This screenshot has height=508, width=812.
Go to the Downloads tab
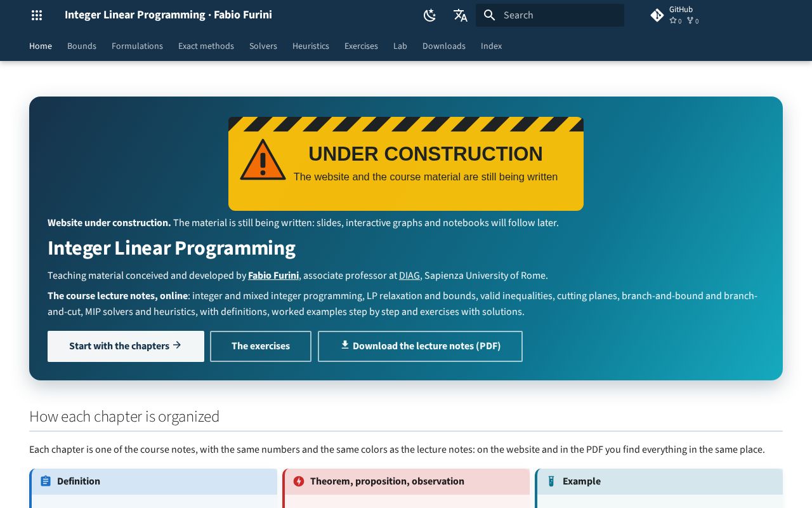[444, 46]
